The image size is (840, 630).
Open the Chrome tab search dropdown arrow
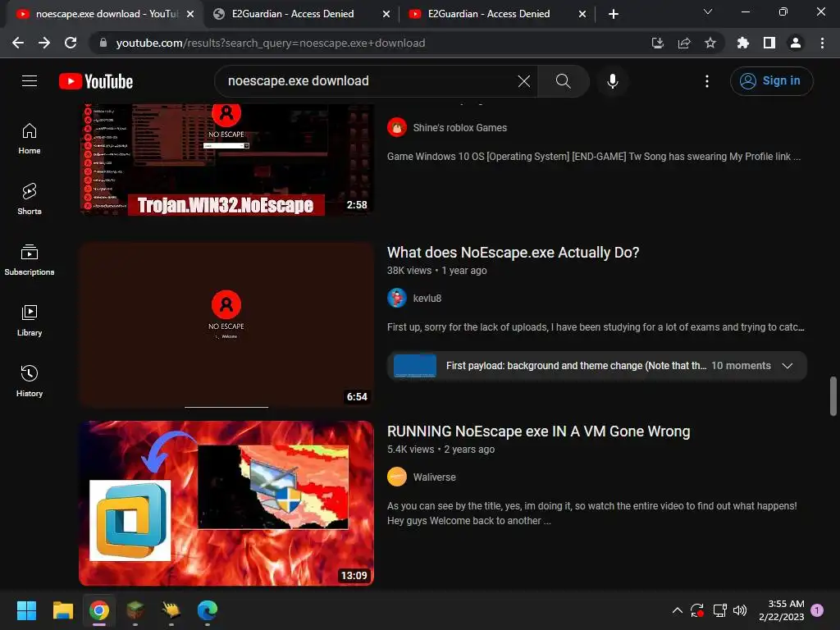(708, 11)
